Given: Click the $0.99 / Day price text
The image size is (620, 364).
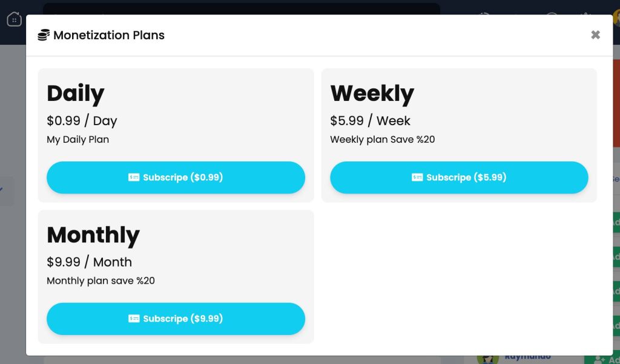Looking at the screenshot, I should point(82,121).
